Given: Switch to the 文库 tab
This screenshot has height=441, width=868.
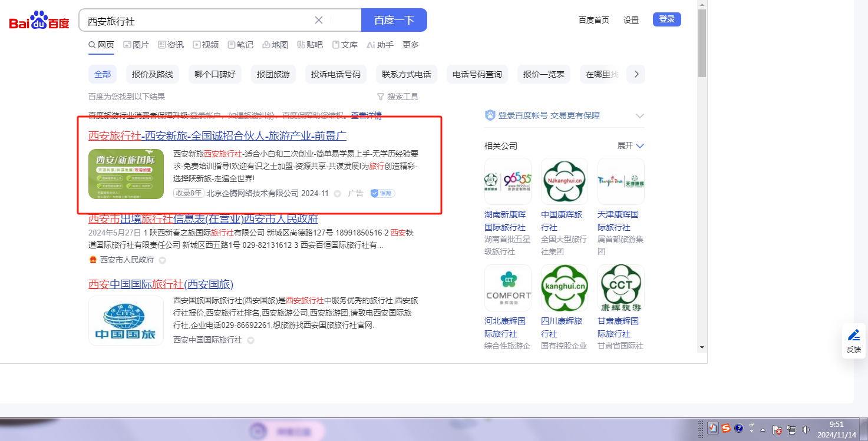Looking at the screenshot, I should point(345,45).
